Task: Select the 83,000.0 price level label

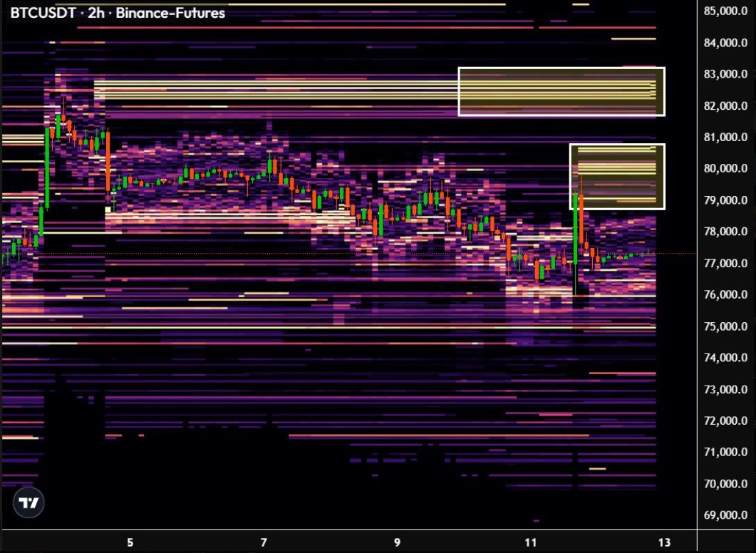Action: (x=725, y=74)
